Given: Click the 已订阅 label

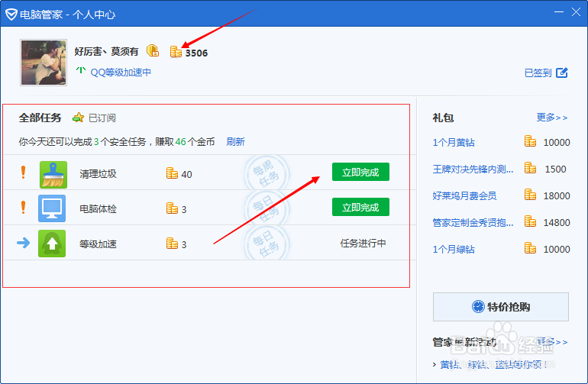Looking at the screenshot, I should tap(102, 118).
